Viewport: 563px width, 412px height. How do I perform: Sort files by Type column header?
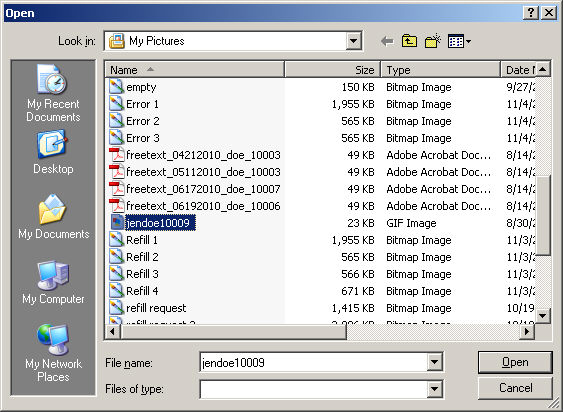click(x=441, y=70)
